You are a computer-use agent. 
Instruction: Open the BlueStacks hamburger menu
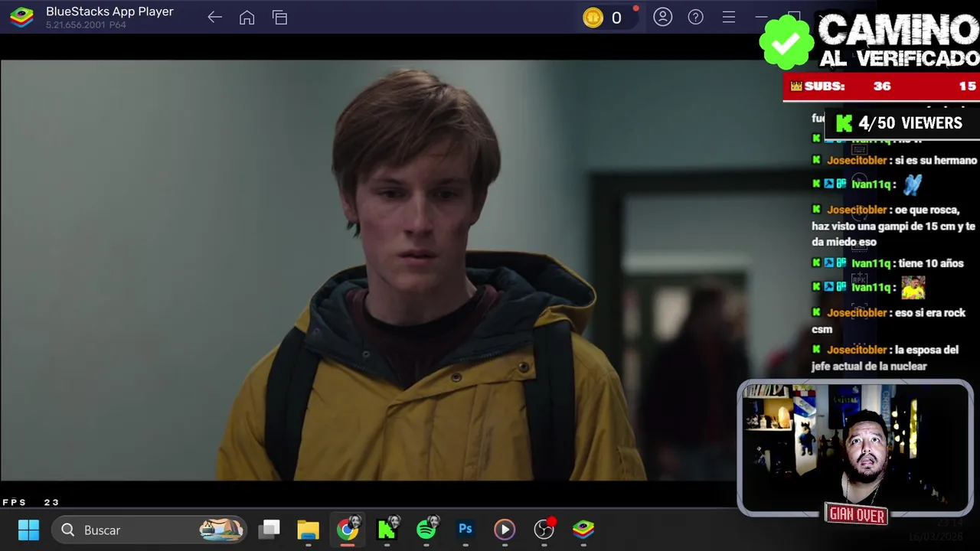(729, 17)
